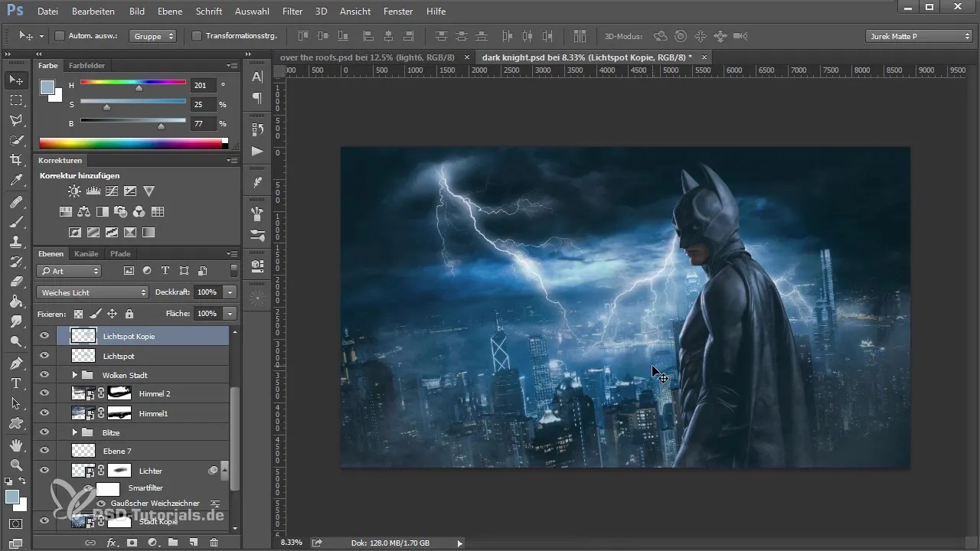The height and width of the screenshot is (551, 980).
Task: Hide the Lichtspot Kopie layer
Action: pos(44,335)
